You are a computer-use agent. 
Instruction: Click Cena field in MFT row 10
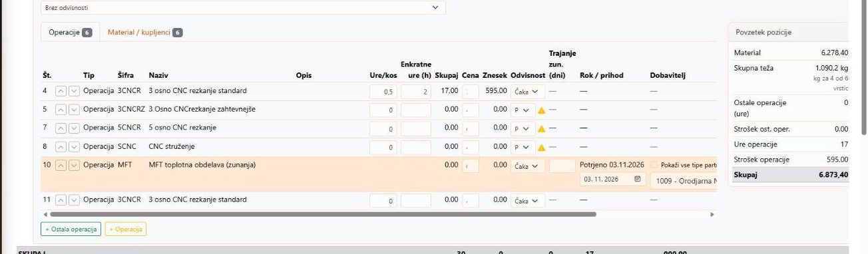click(x=471, y=166)
